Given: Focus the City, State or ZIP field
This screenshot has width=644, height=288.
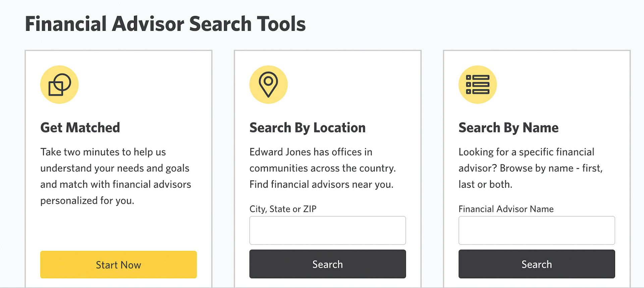Looking at the screenshot, I should tap(327, 230).
